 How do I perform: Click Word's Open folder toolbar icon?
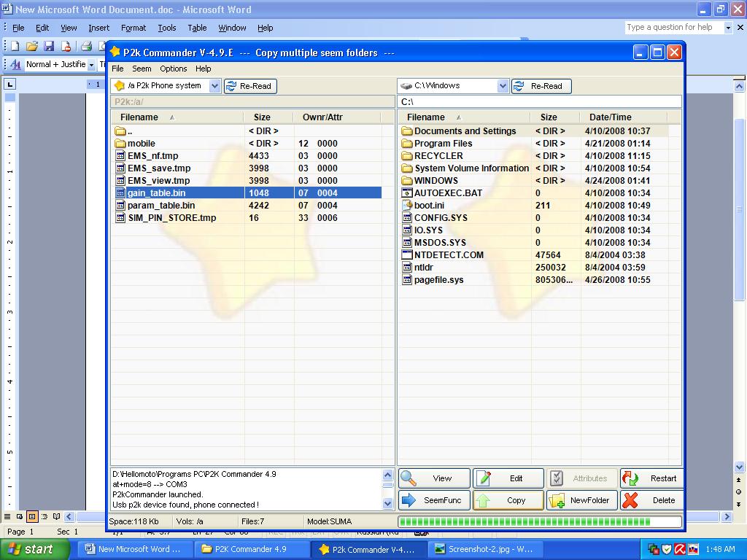pos(32,46)
